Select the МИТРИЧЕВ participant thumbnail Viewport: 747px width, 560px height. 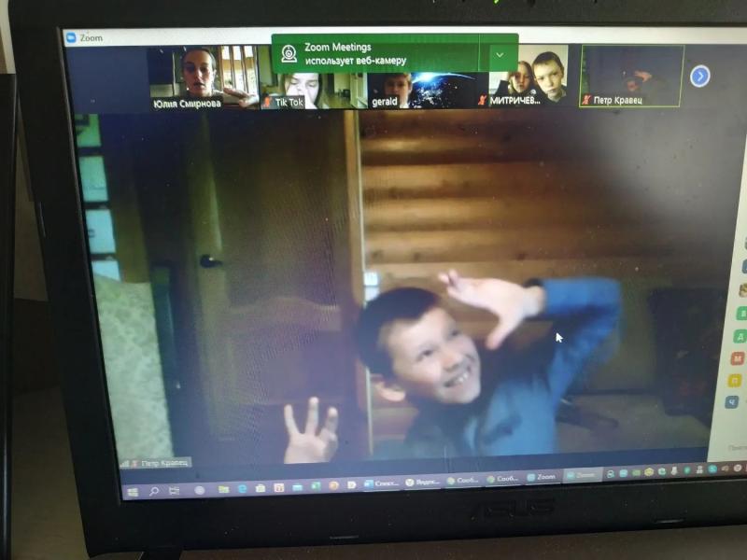tap(529, 76)
